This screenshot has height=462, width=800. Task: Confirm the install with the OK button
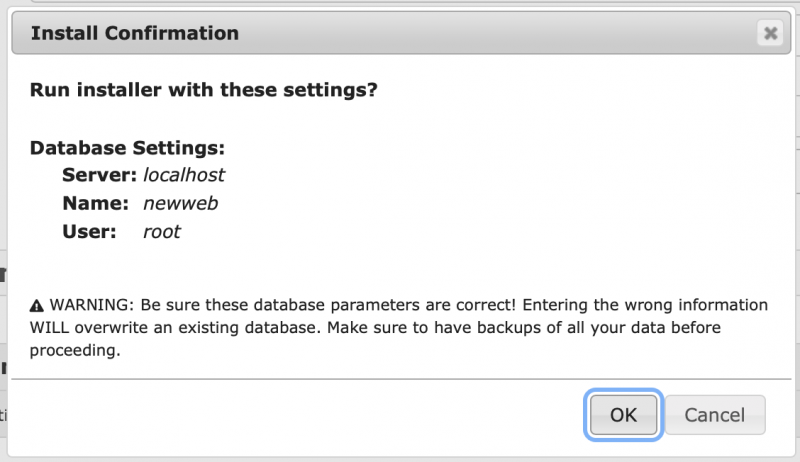click(x=623, y=414)
